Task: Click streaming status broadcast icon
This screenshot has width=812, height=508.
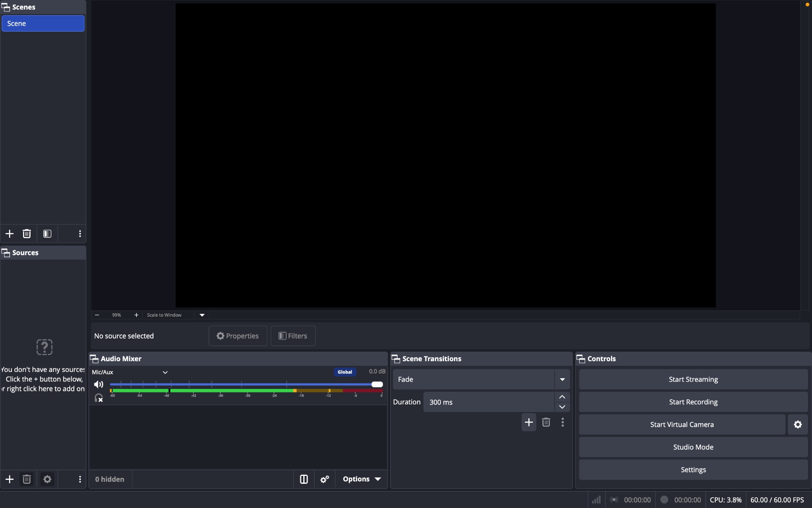Action: coord(614,500)
